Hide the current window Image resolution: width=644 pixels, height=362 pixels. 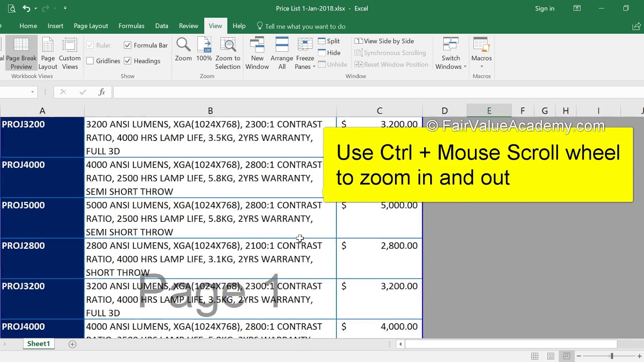[x=329, y=53]
